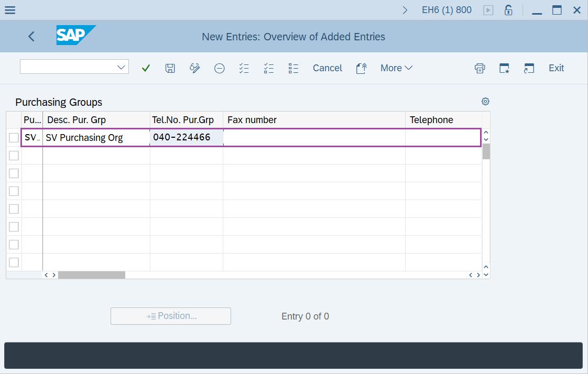Screen dimensions: 588x374
Task: Select all table entries icon
Action: pos(244,68)
